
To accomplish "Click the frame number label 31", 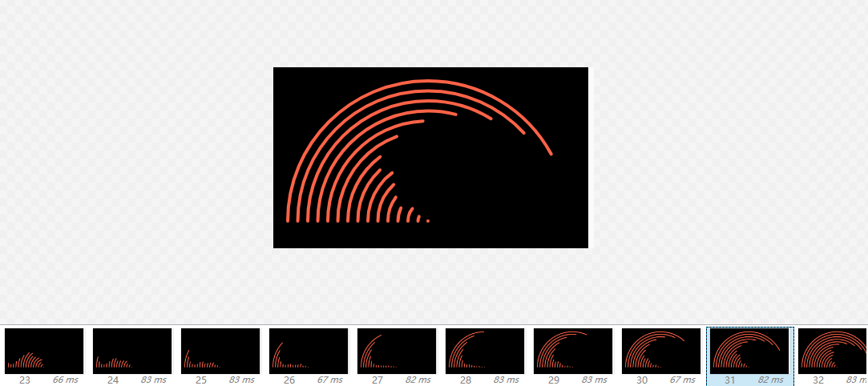I will [x=729, y=380].
